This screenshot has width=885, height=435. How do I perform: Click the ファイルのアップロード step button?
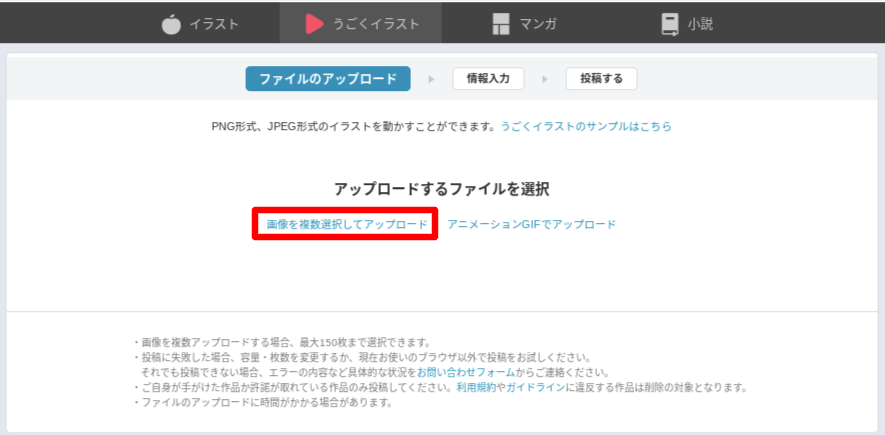click(328, 79)
